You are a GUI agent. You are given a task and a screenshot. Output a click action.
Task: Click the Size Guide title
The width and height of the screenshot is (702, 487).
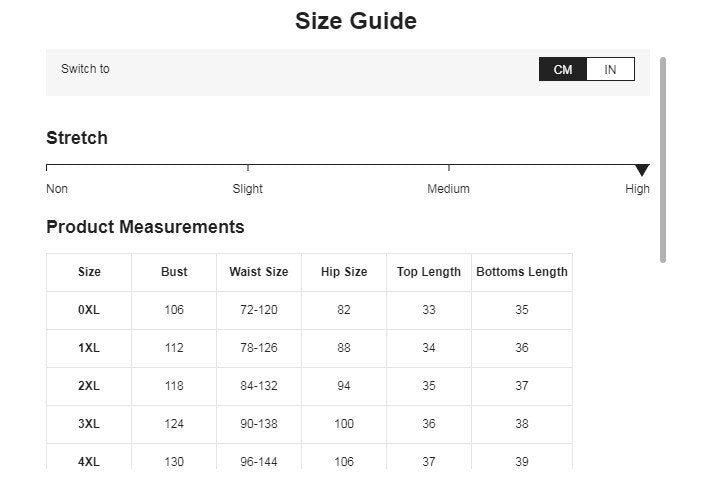click(x=356, y=21)
